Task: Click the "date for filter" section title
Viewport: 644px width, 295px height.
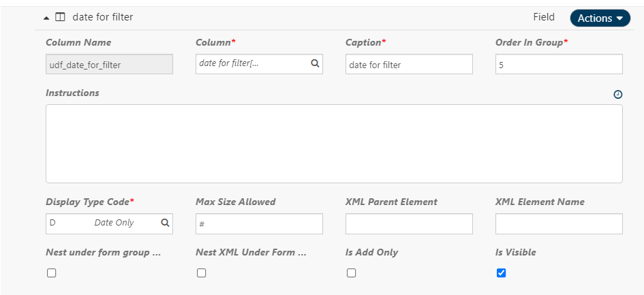Action: (x=103, y=17)
